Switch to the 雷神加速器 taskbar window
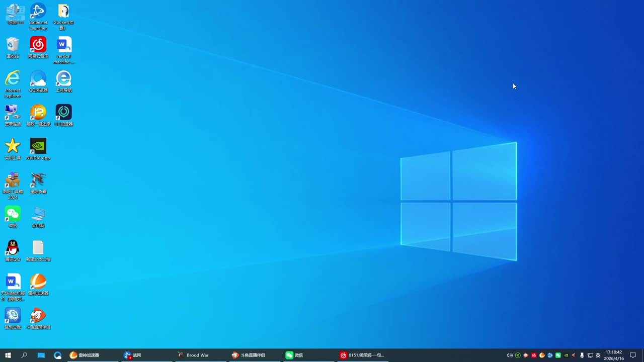 point(88,355)
